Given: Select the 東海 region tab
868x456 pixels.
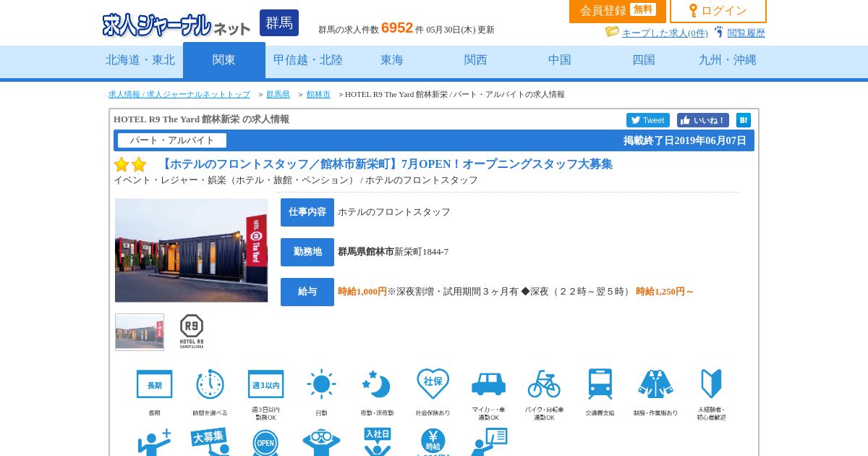Looking at the screenshot, I should [392, 60].
